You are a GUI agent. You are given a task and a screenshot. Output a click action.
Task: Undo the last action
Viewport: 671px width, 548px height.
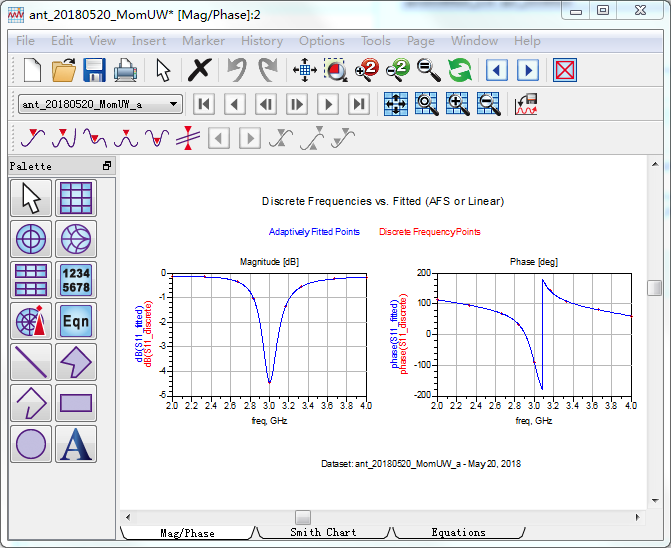237,70
